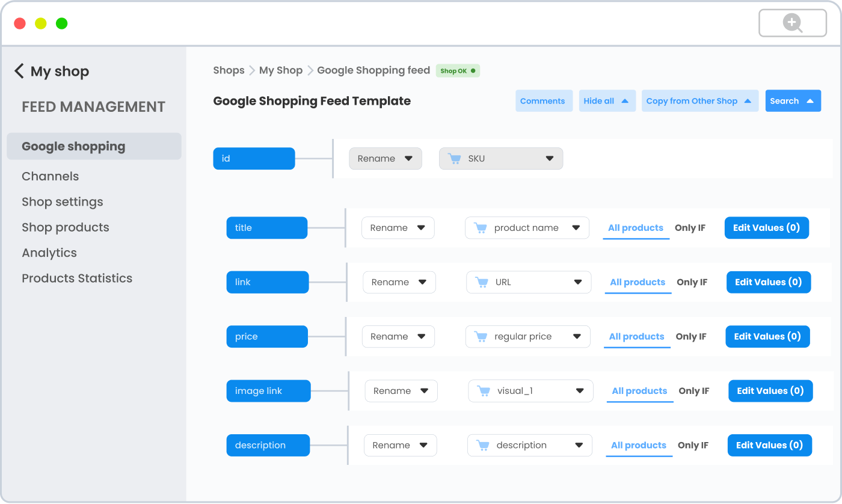
Task: Click the cart icon beside URL mapping
Action: (481, 281)
